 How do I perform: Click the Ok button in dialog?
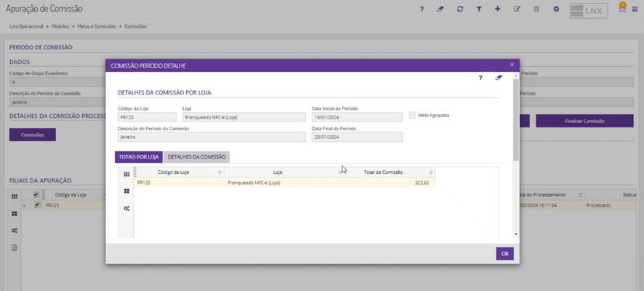pyautogui.click(x=504, y=254)
